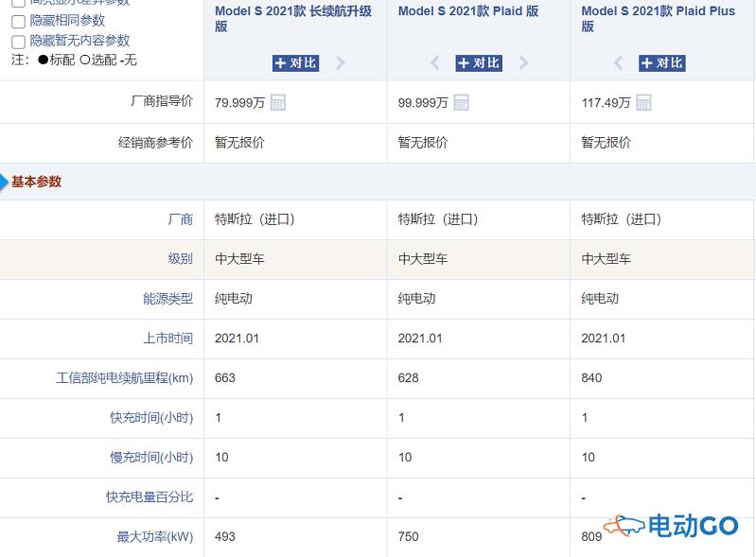
Task: Click the 快充电量百分比 row label
Action: [x=149, y=496]
